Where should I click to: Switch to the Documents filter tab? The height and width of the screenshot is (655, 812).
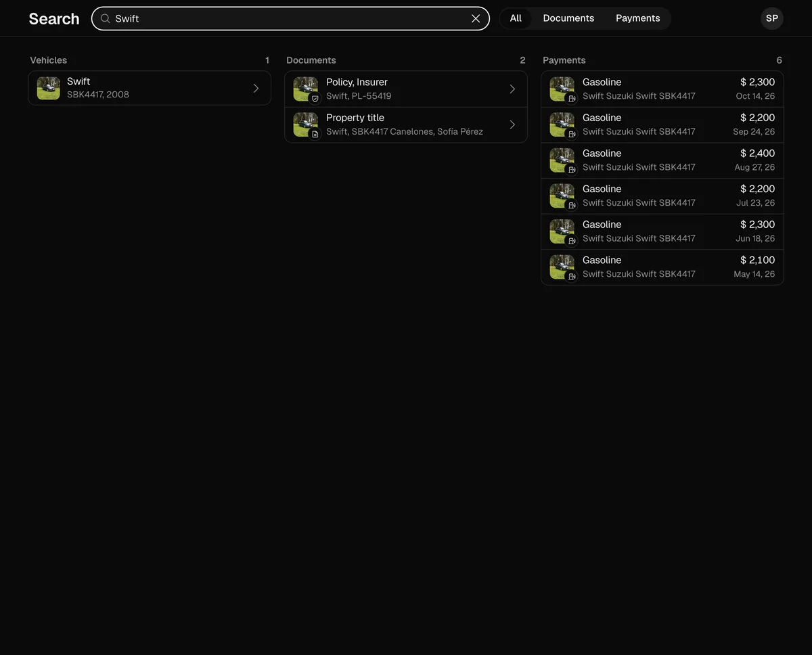(x=568, y=18)
